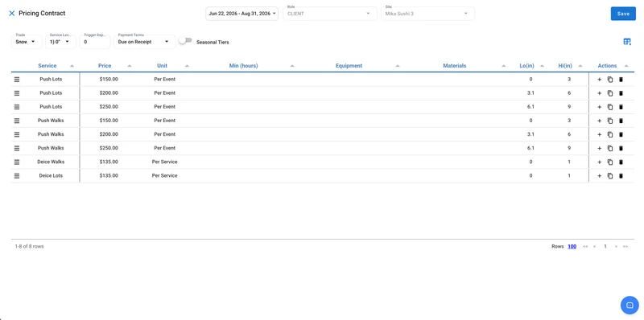Sort table by Lo(in) header
This screenshot has height=320, width=644.
(x=526, y=66)
